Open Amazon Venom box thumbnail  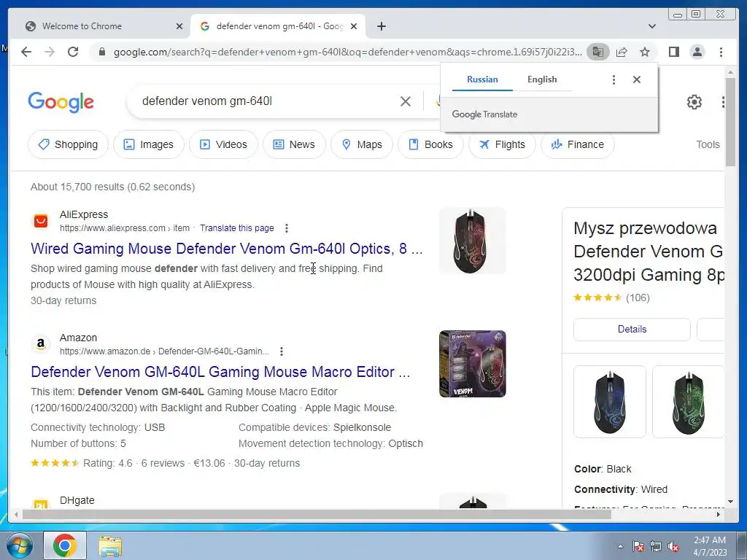(472, 364)
